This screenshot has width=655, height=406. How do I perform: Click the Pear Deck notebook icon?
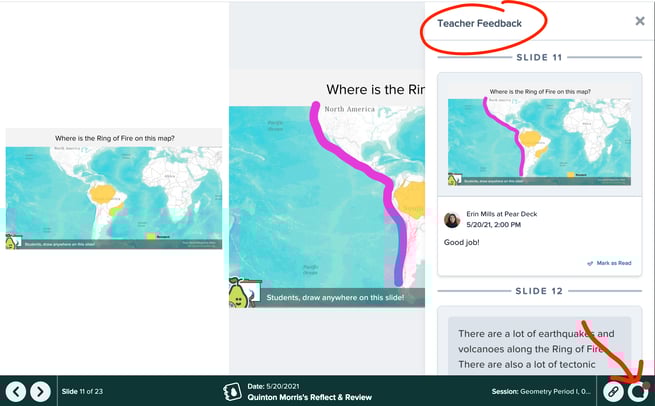point(232,391)
